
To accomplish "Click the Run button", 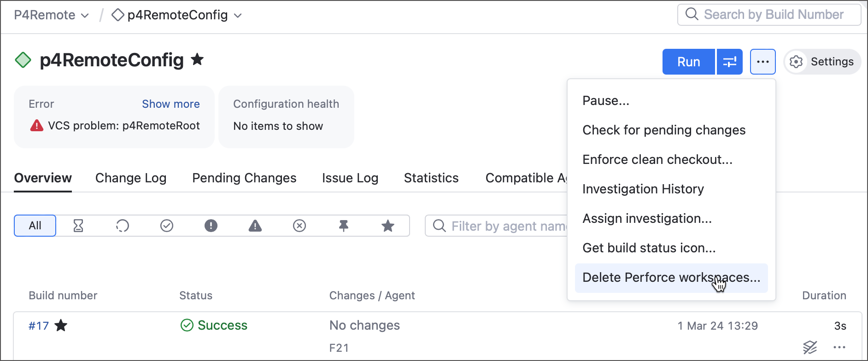I will (688, 61).
